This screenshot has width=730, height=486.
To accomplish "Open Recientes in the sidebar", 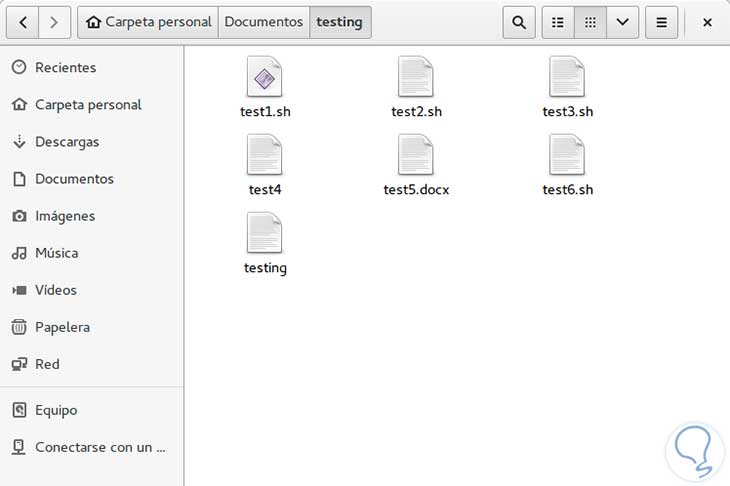I will point(92,68).
